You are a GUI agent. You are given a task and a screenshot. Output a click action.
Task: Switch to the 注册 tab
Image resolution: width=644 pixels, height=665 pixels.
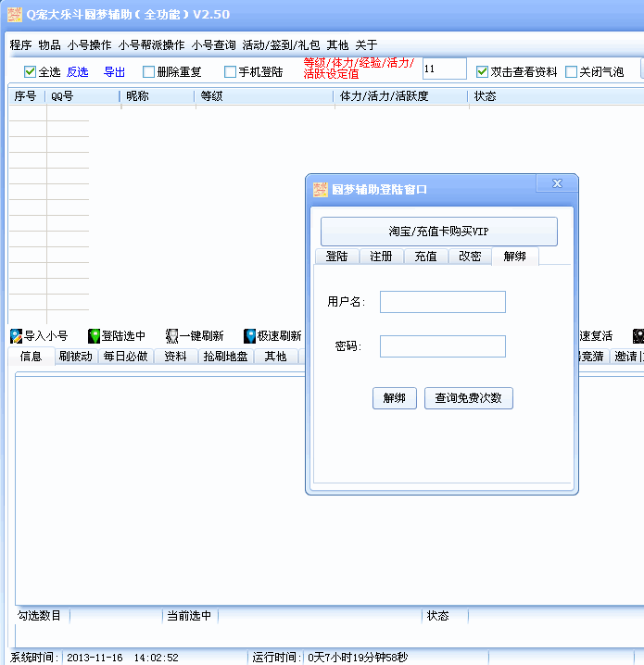tap(382, 257)
